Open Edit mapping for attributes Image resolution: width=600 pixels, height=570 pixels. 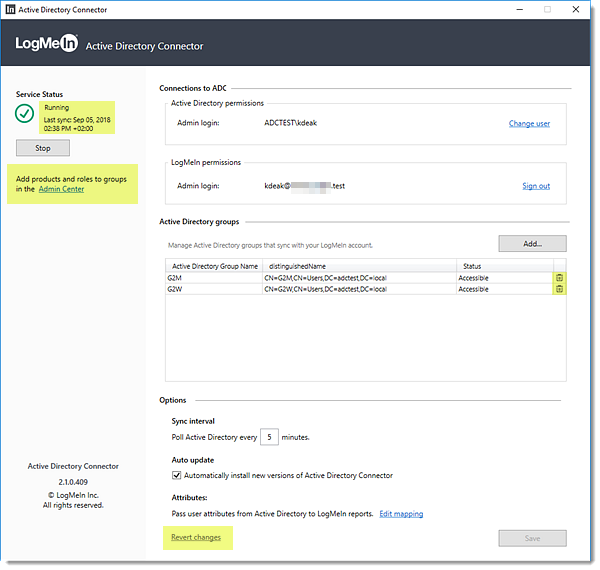pyautogui.click(x=401, y=514)
